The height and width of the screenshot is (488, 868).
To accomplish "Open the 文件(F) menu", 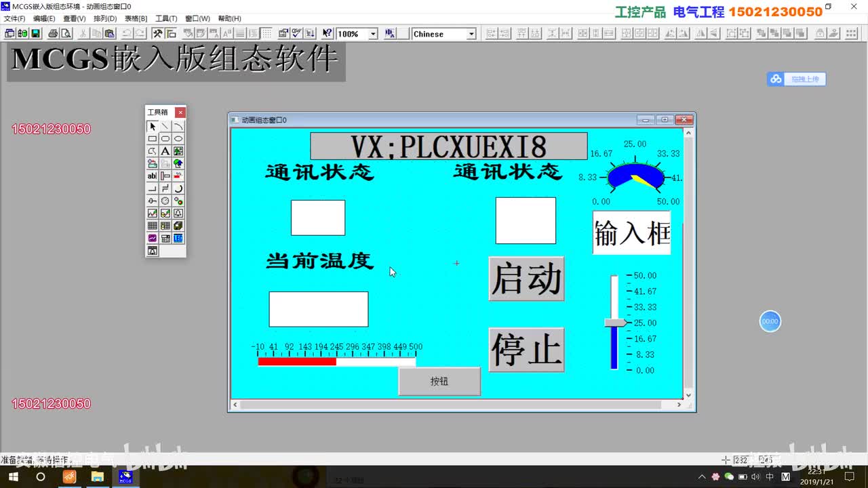I will 14,18.
